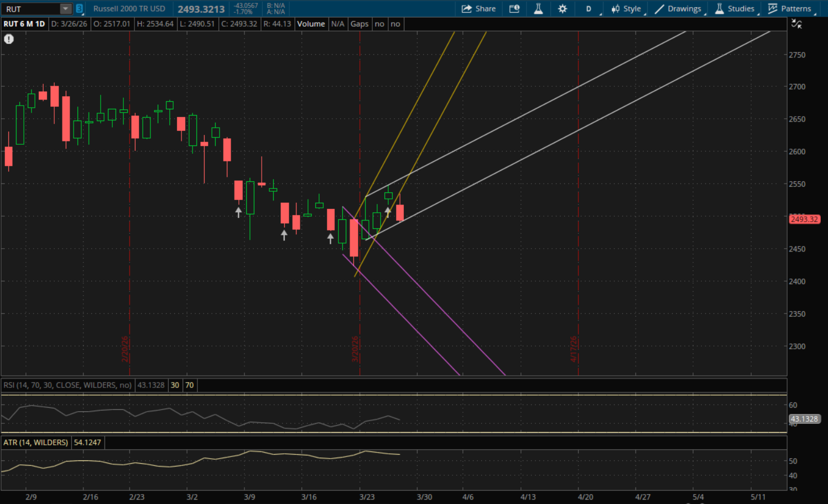Click the RUT symbol input field
828x504 pixels.
coord(30,9)
